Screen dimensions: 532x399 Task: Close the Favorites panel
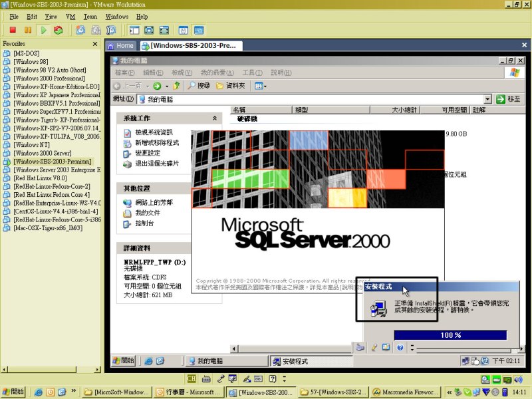pos(95,44)
